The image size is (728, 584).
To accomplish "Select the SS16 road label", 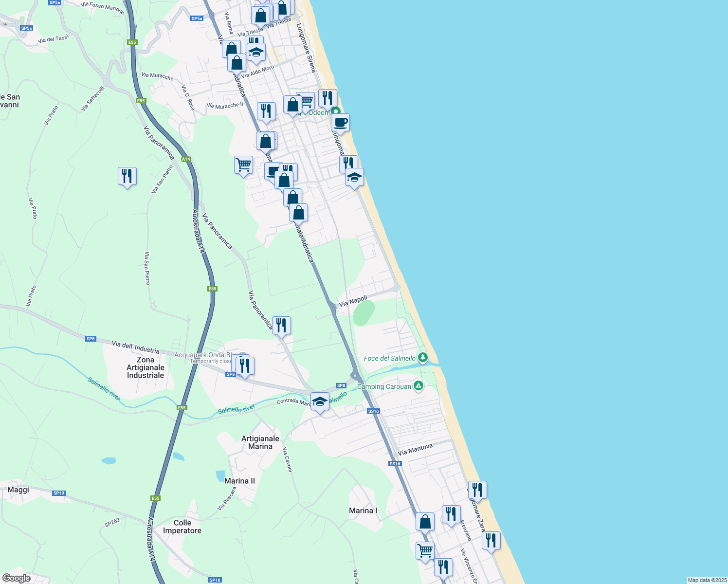I will pyautogui.click(x=373, y=411).
